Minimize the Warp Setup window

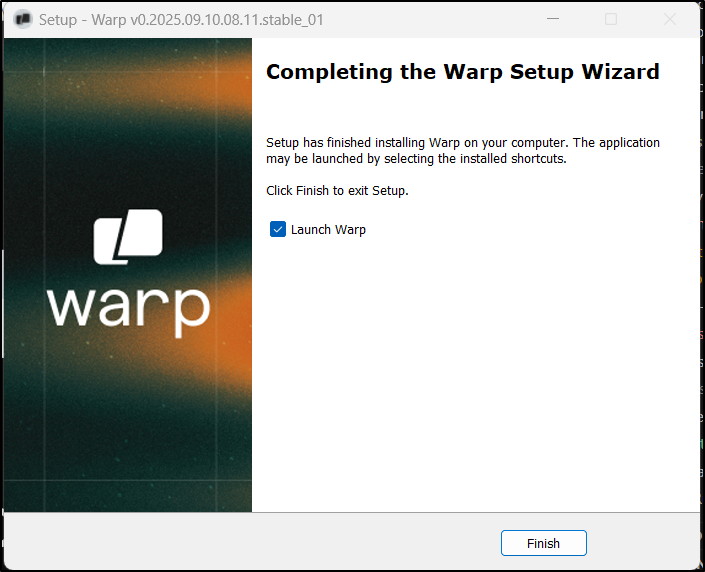tap(553, 19)
